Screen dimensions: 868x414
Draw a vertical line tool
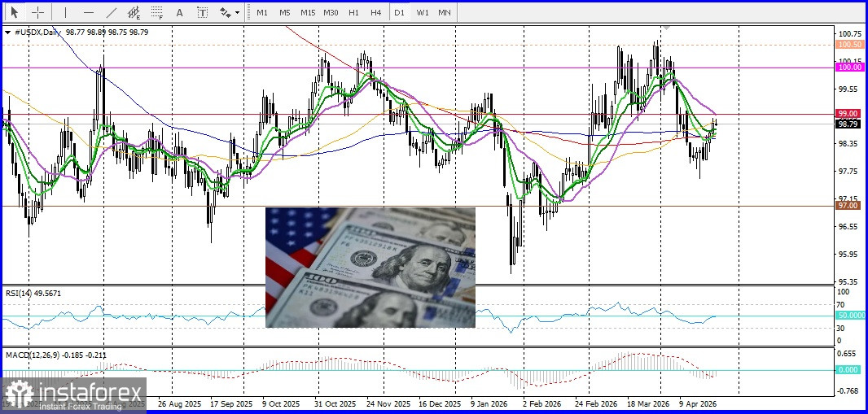pyautogui.click(x=65, y=12)
